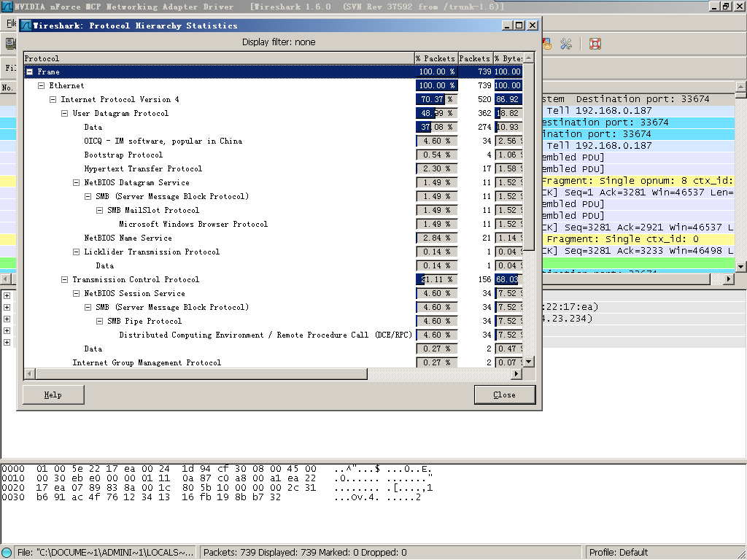Click the Wireshark fin icon in the dialog title bar

[26, 26]
